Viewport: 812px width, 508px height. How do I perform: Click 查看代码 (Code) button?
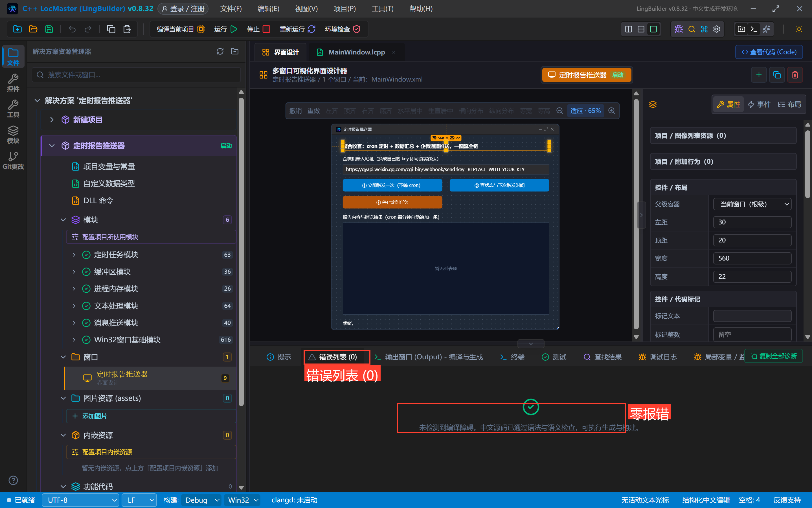769,52
